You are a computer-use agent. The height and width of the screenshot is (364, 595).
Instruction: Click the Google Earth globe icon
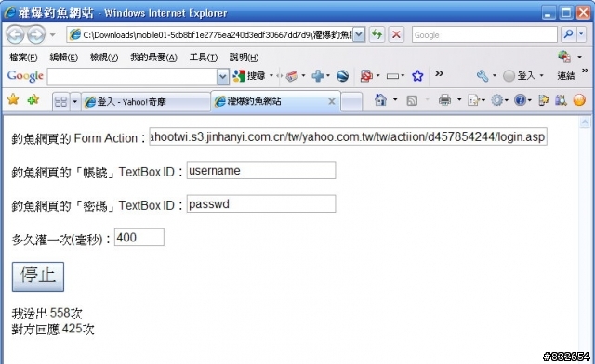click(342, 76)
